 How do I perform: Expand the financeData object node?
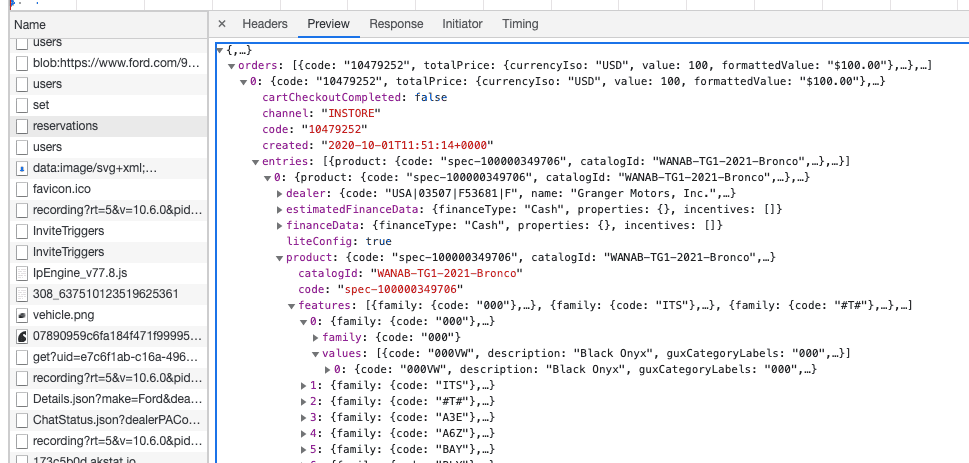279,226
